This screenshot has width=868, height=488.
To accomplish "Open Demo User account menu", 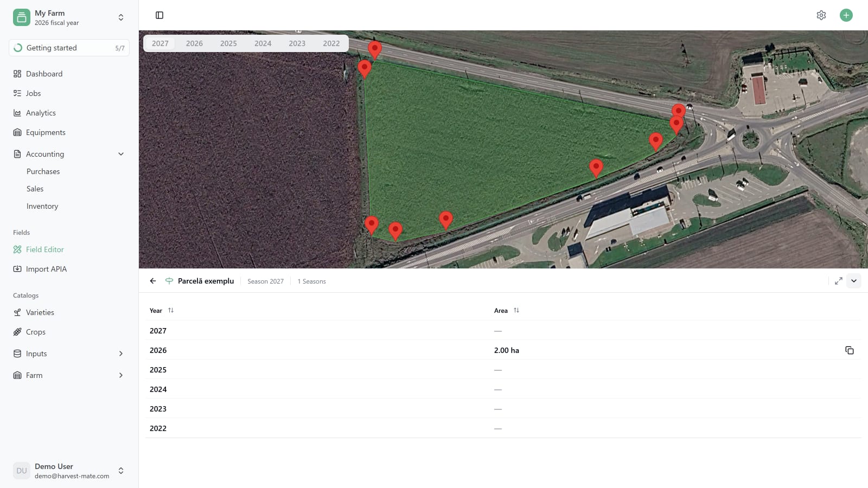I will click(69, 471).
